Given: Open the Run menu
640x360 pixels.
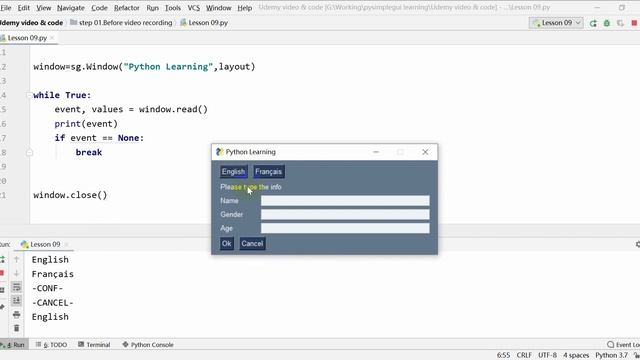Looking at the screenshot, I should pos(152,8).
